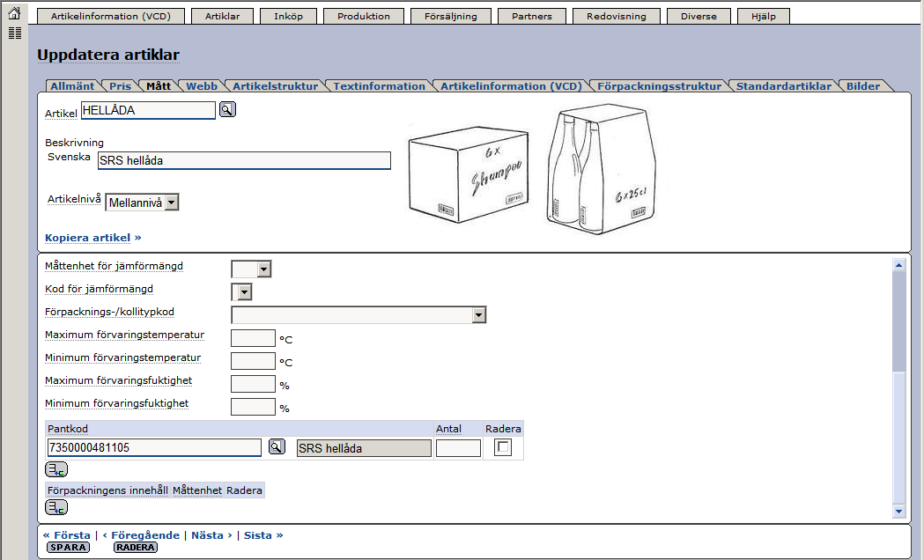Viewport: 924px width, 560px height.
Task: Switch to Förpackningsstruktur tab
Action: point(659,86)
